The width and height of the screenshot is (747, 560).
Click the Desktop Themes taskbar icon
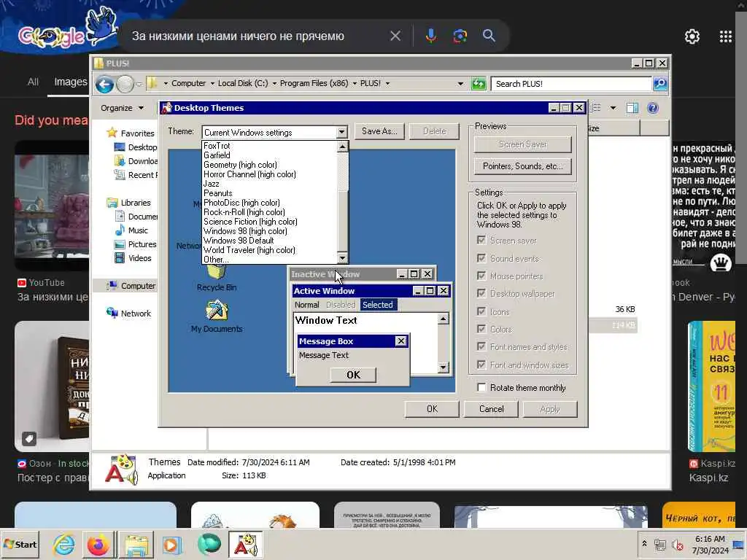coord(246,544)
